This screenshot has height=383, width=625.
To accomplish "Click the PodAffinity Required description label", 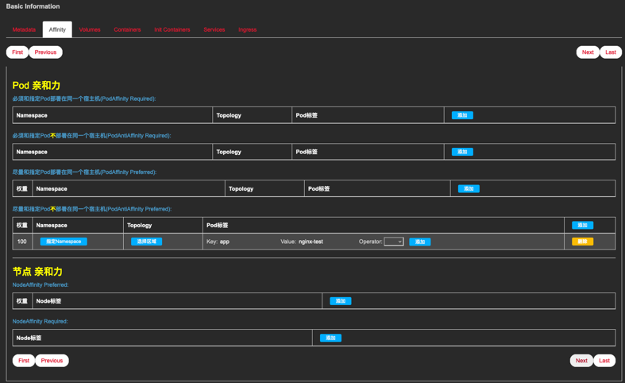I will point(84,99).
